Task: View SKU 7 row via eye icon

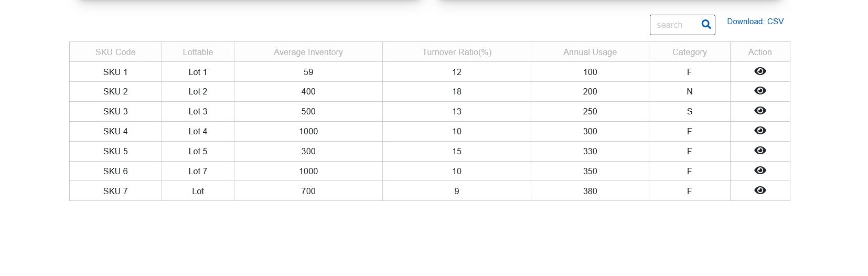Action: 760,190
